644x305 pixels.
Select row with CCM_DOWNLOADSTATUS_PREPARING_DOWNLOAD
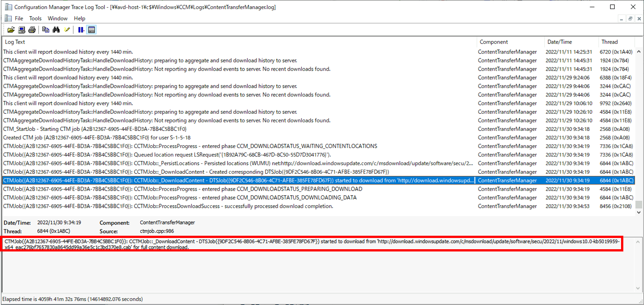click(x=318, y=189)
